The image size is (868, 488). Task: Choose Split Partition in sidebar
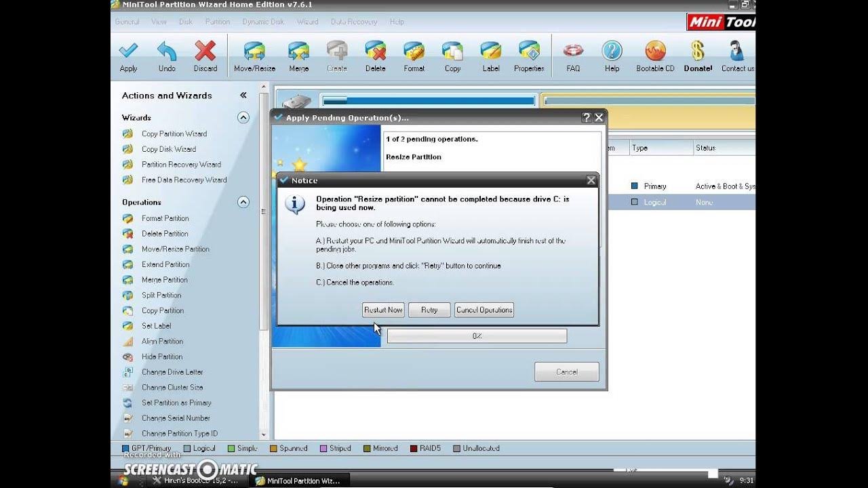click(161, 296)
